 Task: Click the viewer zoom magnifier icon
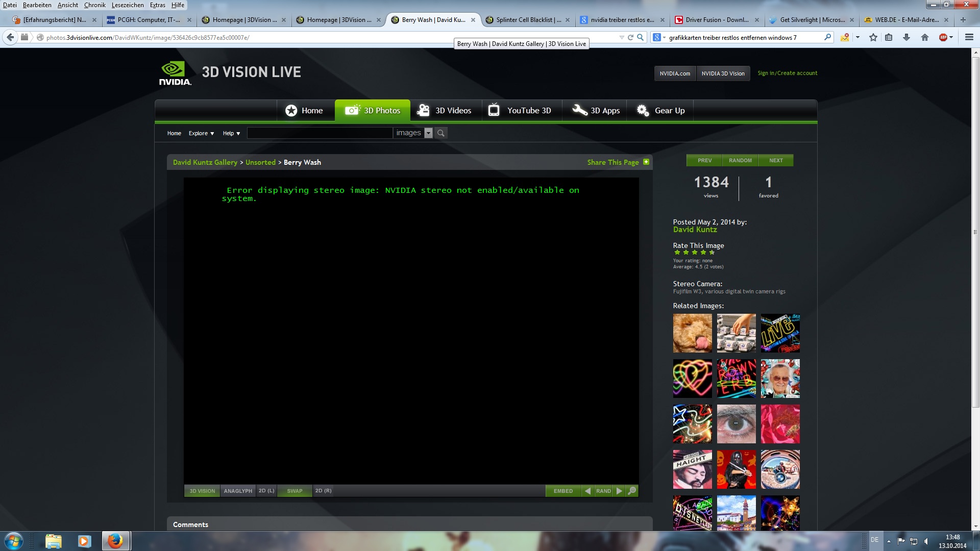[x=632, y=491]
